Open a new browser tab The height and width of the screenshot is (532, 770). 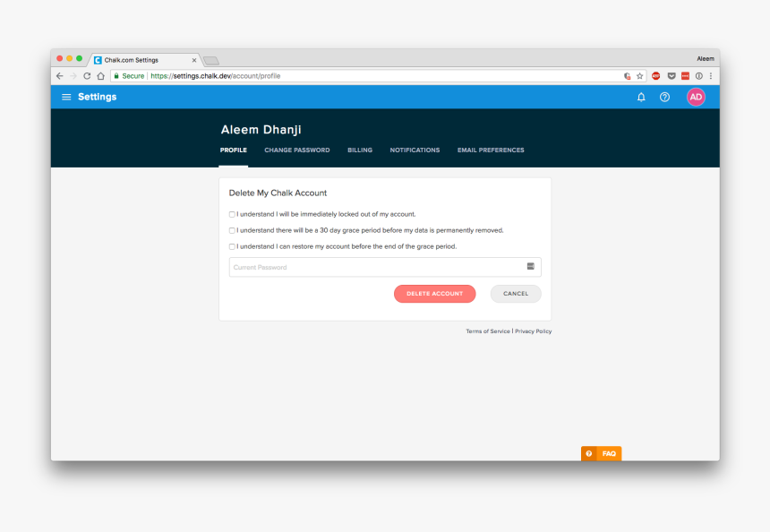point(211,60)
